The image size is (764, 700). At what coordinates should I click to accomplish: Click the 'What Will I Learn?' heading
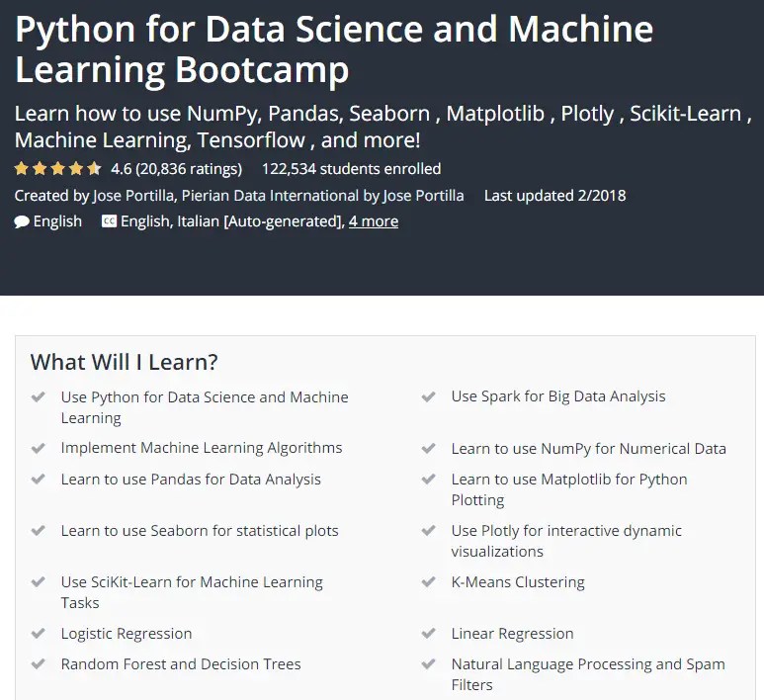pos(124,362)
